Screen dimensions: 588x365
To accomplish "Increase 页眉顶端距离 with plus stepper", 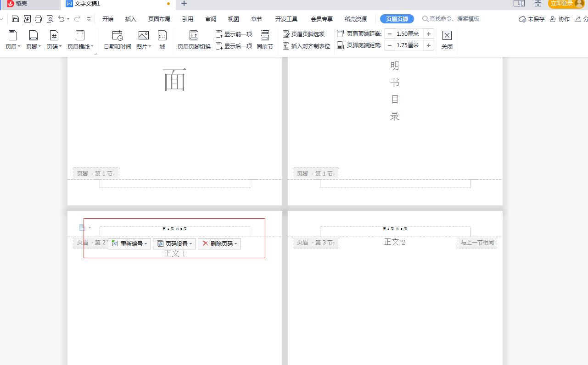I will (428, 33).
